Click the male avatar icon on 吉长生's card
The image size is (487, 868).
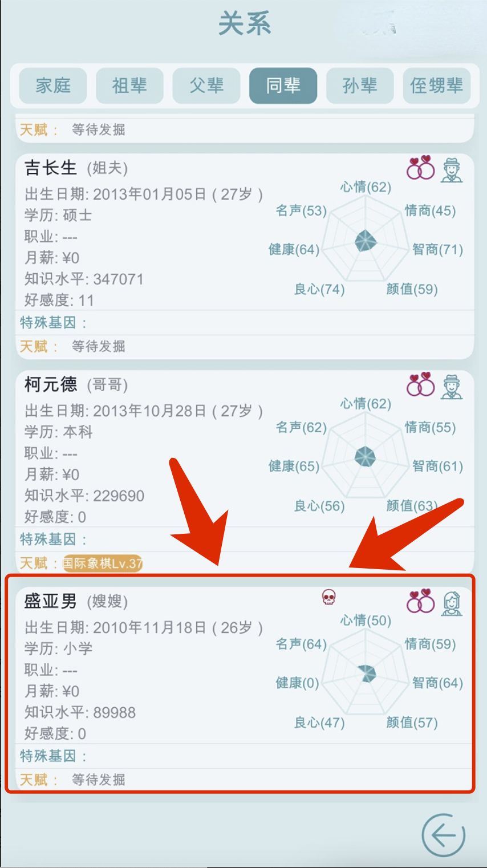click(452, 169)
